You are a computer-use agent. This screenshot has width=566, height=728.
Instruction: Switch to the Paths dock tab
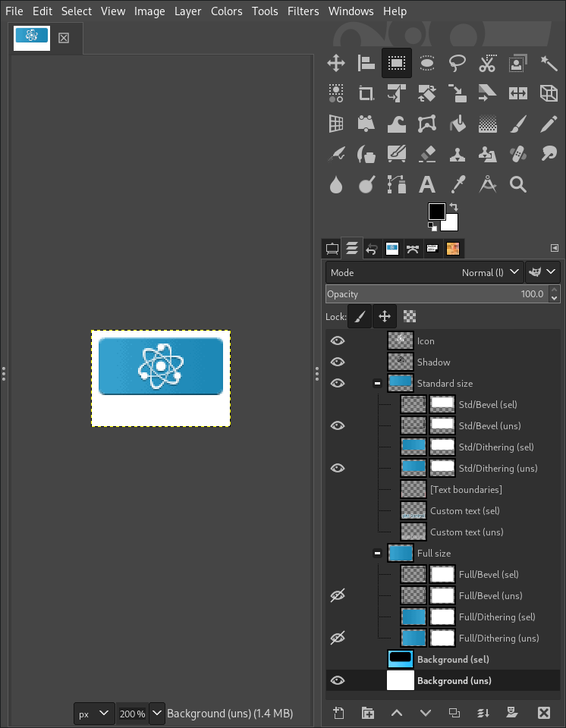(x=412, y=249)
